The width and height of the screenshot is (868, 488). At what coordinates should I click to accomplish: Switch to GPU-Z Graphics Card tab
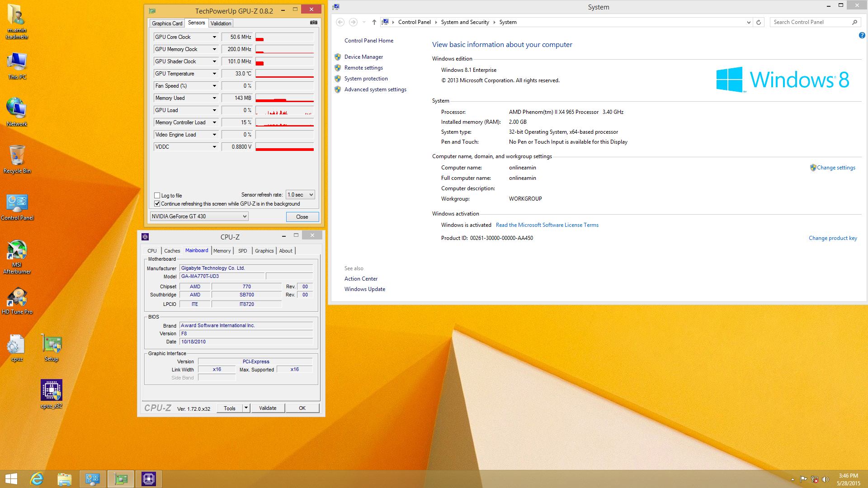click(x=167, y=23)
